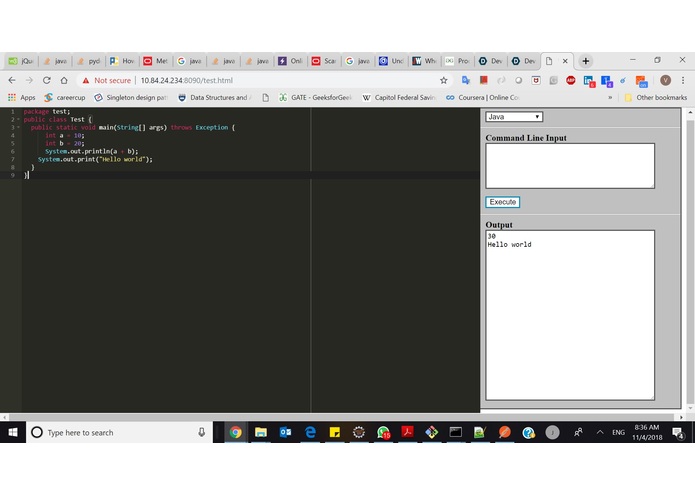Click the 'int a = 10;' code line
This screenshot has height=494, width=695.
tap(64, 136)
